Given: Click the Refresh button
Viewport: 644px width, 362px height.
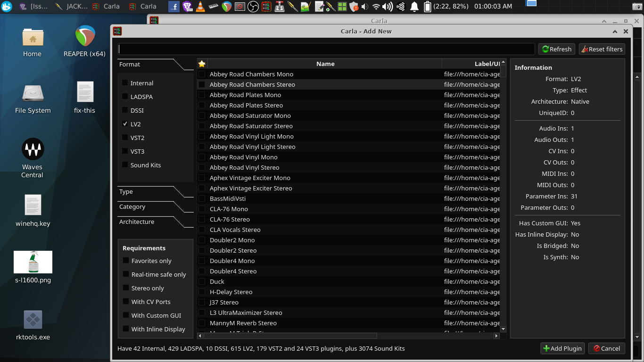Looking at the screenshot, I should point(557,49).
